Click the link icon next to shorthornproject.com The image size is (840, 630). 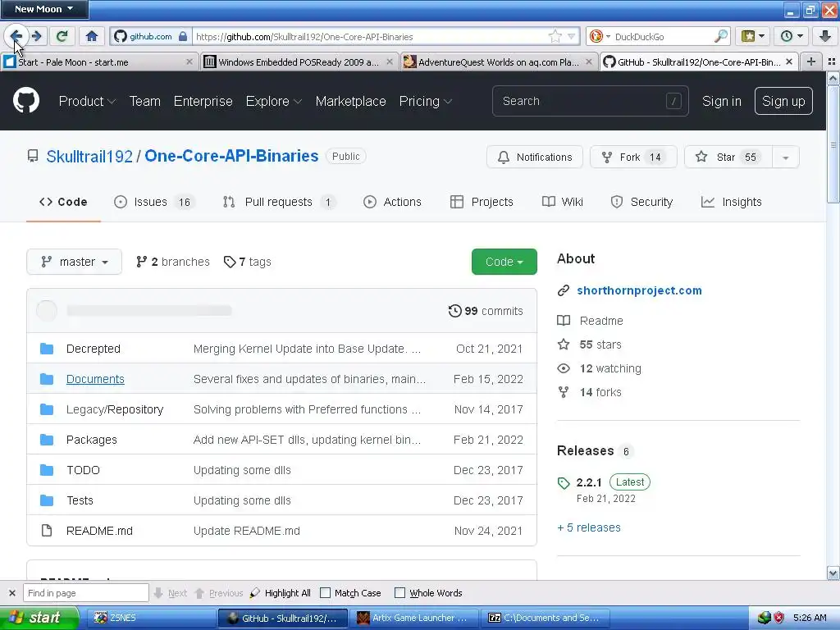pos(564,290)
